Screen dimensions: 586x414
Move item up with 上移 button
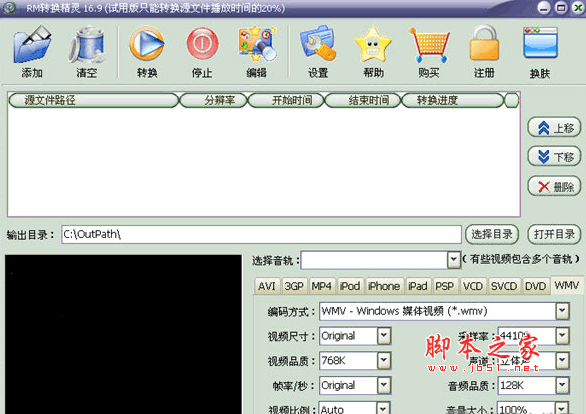coord(554,128)
